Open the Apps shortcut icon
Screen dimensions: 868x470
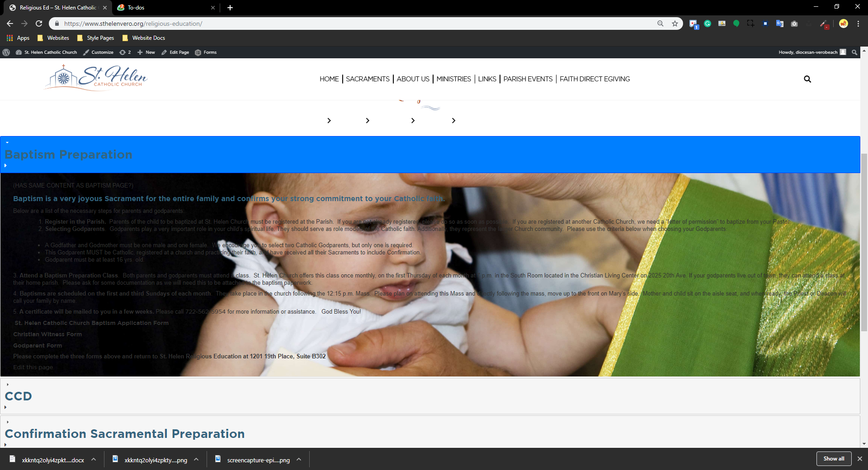coord(9,38)
